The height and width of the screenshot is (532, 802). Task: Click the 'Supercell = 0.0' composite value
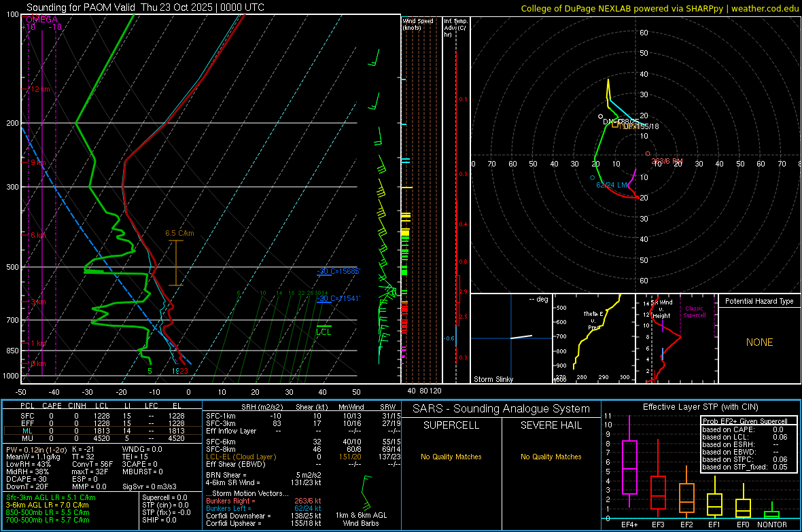(164, 497)
